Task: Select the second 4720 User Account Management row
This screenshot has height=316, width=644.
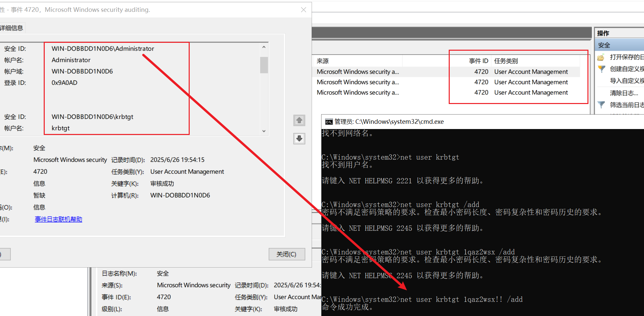Action: (x=531, y=82)
